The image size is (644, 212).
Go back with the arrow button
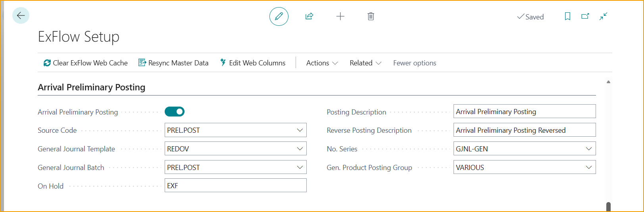pos(21,15)
